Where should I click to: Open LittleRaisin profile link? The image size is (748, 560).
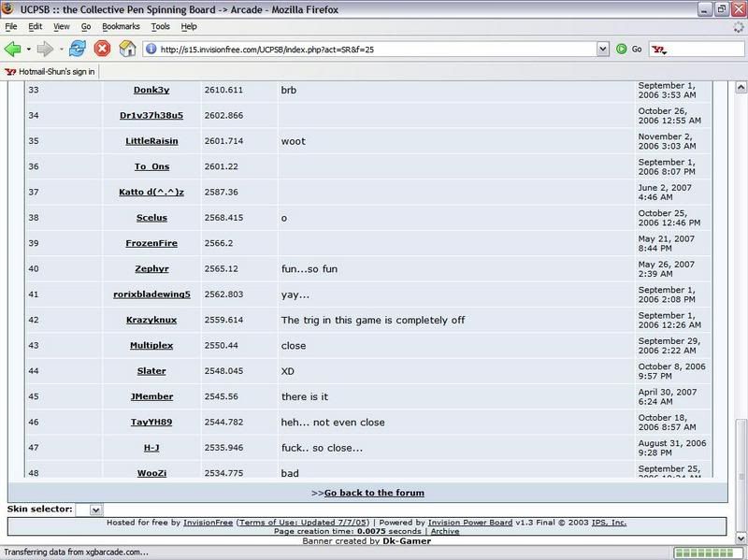[x=151, y=141]
